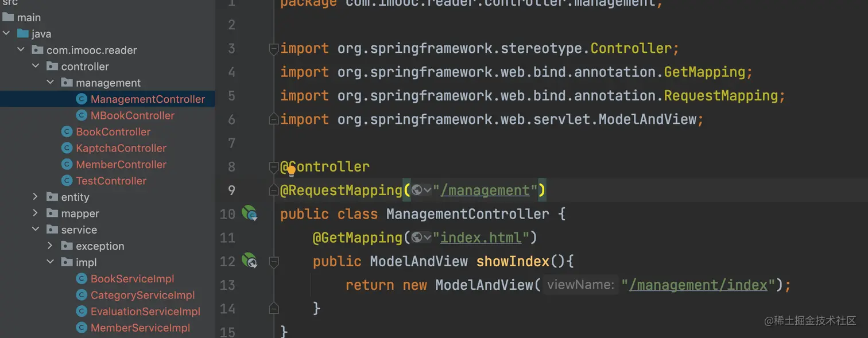
Task: Follow the "/management" URL link
Action: pyautogui.click(x=485, y=191)
